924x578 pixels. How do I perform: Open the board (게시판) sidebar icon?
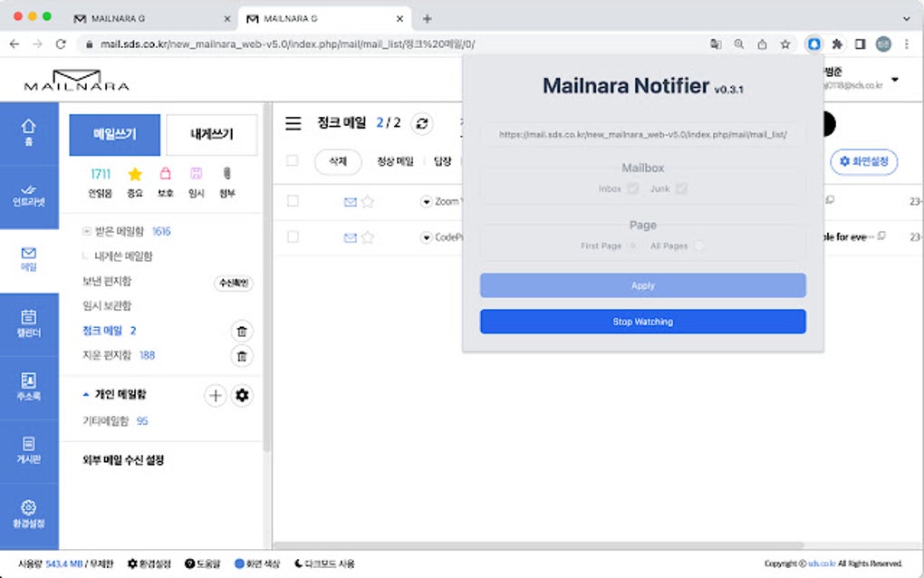click(28, 448)
